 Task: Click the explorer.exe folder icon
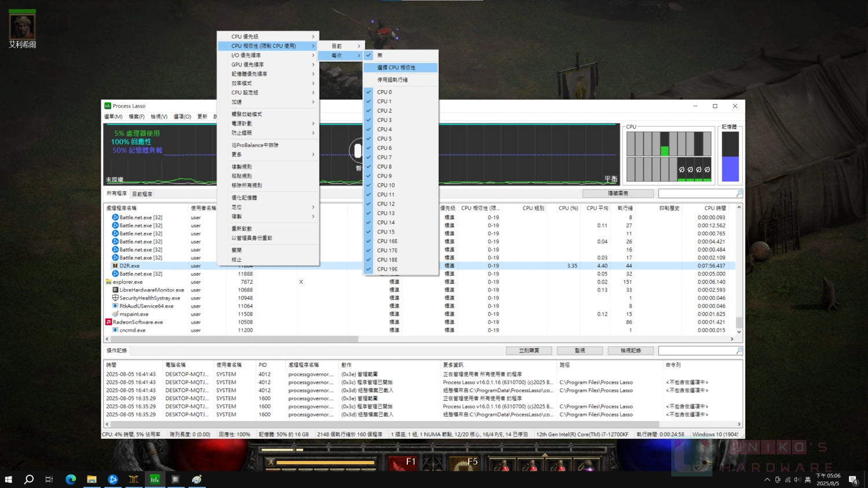coord(108,282)
